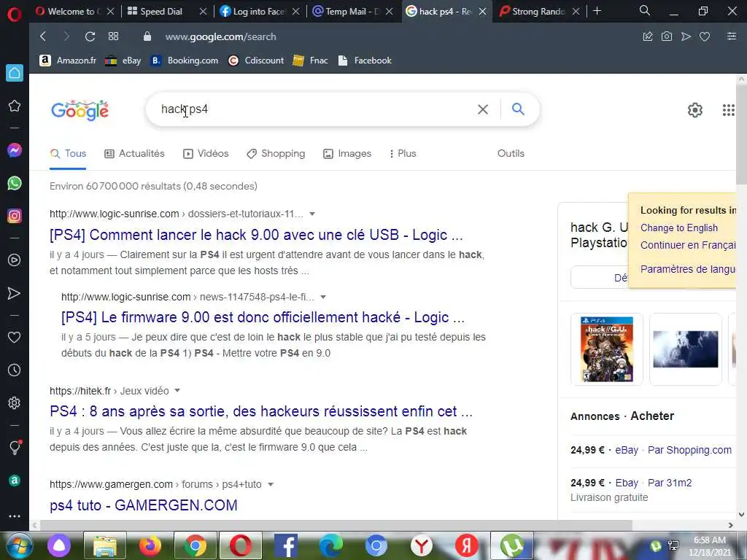Switch to the Images results tab
Image resolution: width=747 pixels, height=560 pixels.
click(x=347, y=153)
